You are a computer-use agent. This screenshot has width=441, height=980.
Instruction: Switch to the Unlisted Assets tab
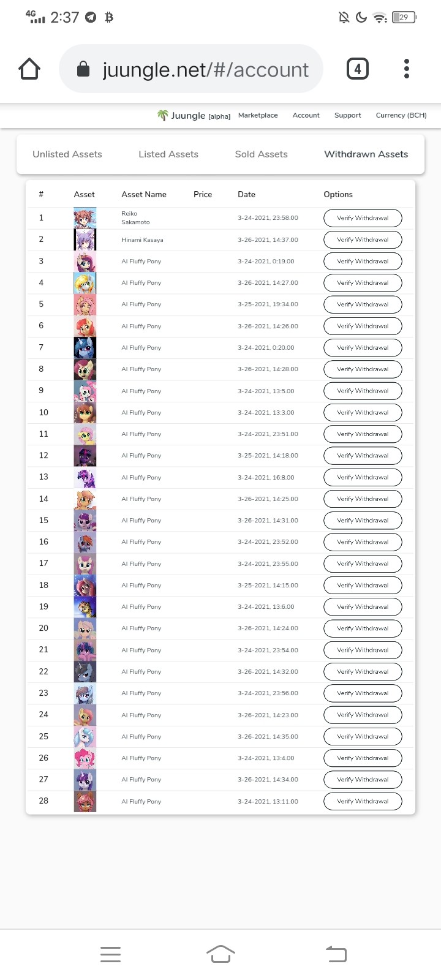click(67, 154)
